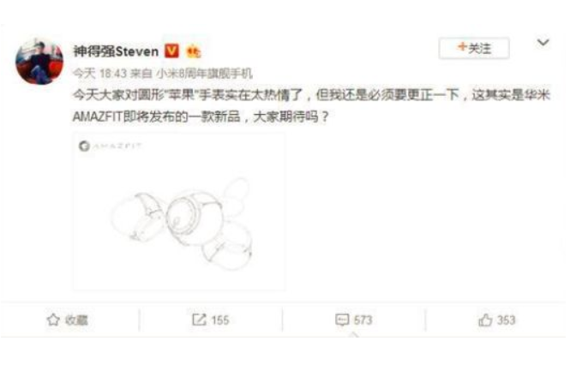Expand the post options chevron

coord(543,42)
